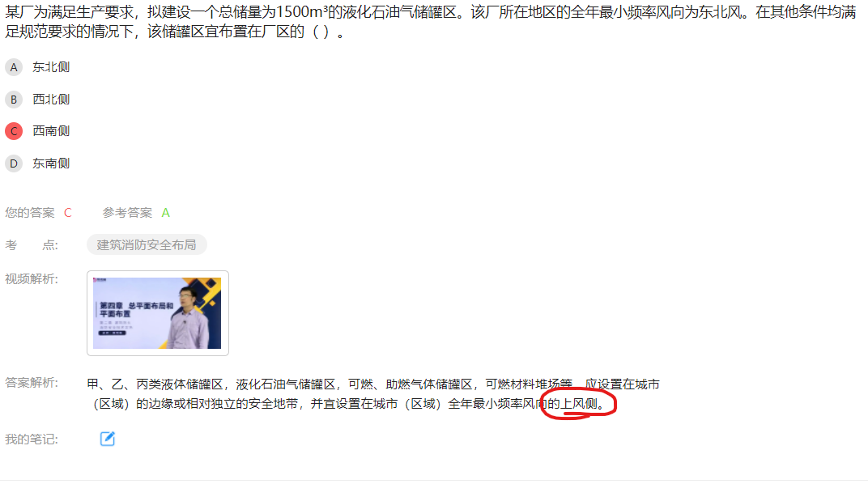Click the 我的笔记 label
868x484 pixels.
pos(32,439)
